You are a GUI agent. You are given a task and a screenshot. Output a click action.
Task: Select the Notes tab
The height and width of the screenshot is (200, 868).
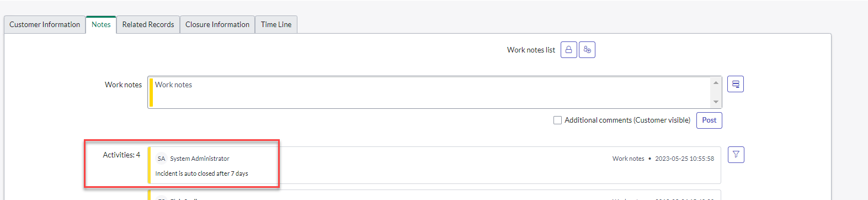(x=101, y=24)
